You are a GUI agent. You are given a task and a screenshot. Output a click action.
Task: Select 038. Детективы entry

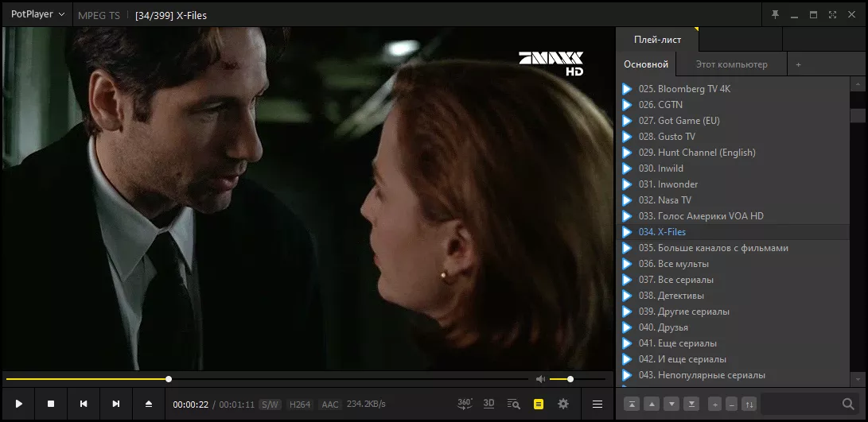[733, 296]
